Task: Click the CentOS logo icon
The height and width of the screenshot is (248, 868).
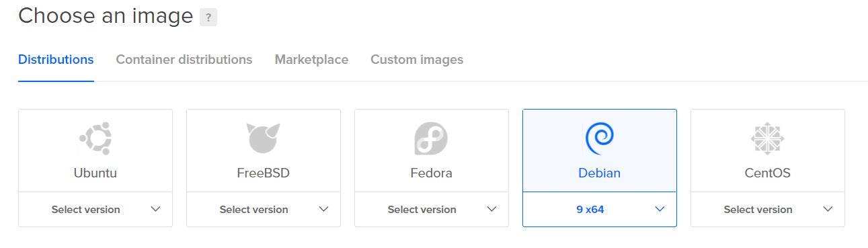Action: (767, 139)
